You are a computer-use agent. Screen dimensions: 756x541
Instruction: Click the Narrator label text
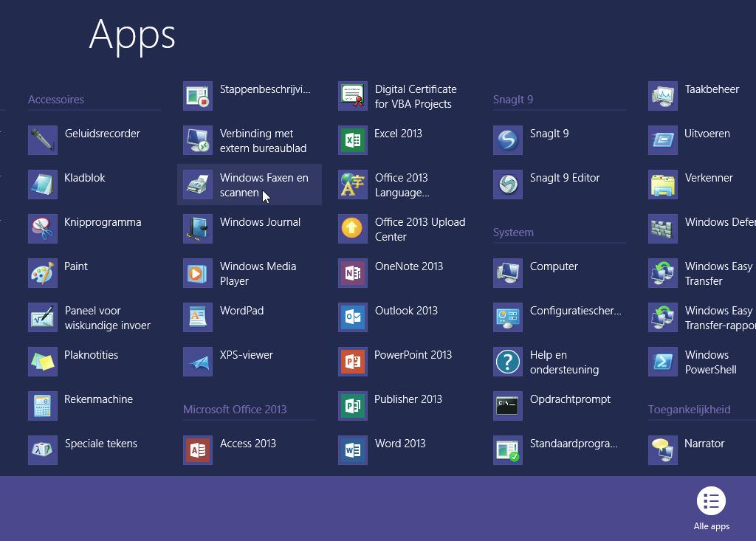point(704,443)
